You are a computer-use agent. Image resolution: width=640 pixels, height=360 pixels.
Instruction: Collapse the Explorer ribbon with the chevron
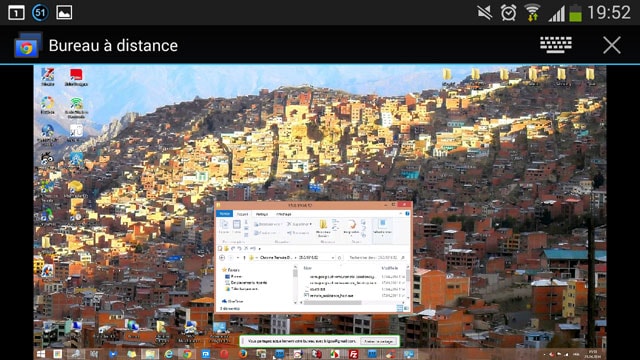(400, 213)
